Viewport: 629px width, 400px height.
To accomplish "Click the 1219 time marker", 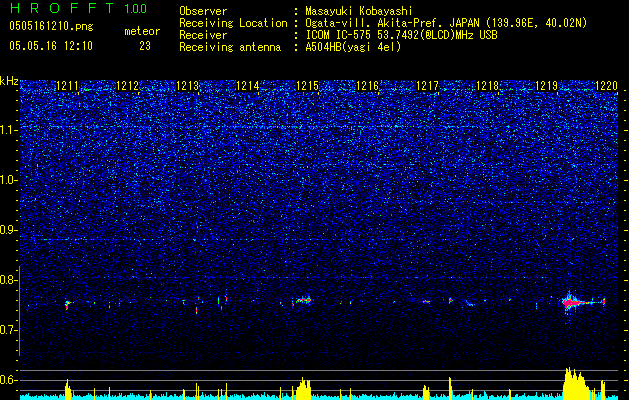I will pyautogui.click(x=547, y=85).
